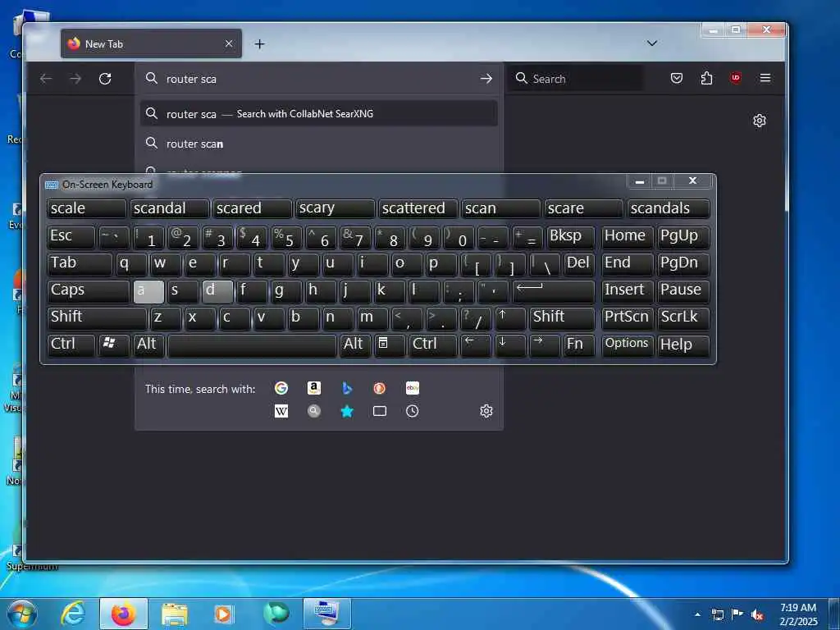Open a new tab with plus button
The height and width of the screenshot is (630, 840).
click(260, 44)
